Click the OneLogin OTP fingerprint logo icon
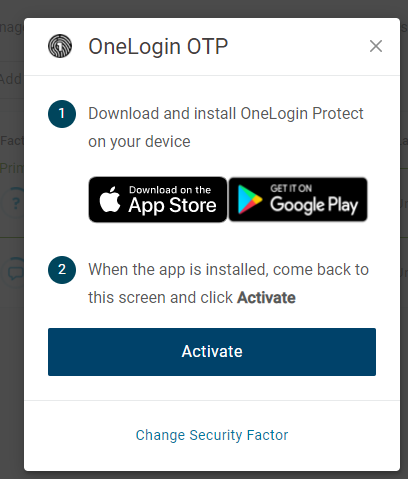 coord(60,46)
